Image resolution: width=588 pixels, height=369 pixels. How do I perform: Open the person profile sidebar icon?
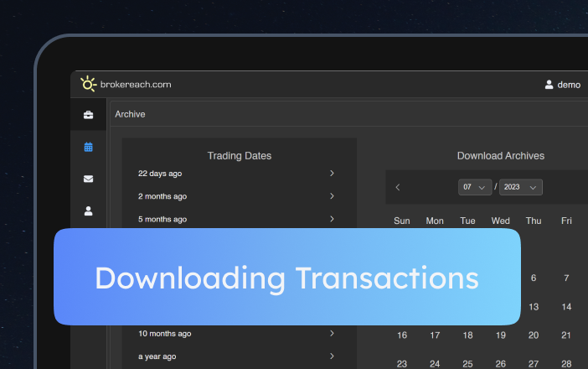[x=89, y=210]
